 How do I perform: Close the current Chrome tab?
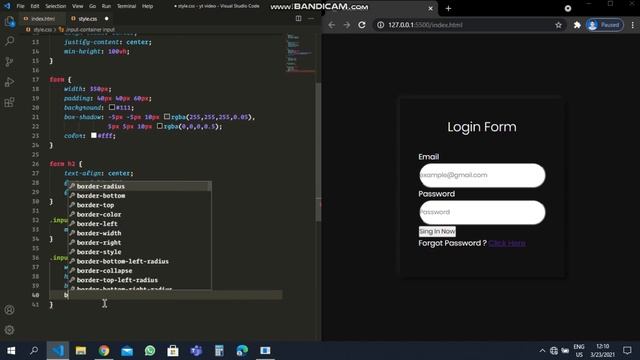(x=430, y=8)
